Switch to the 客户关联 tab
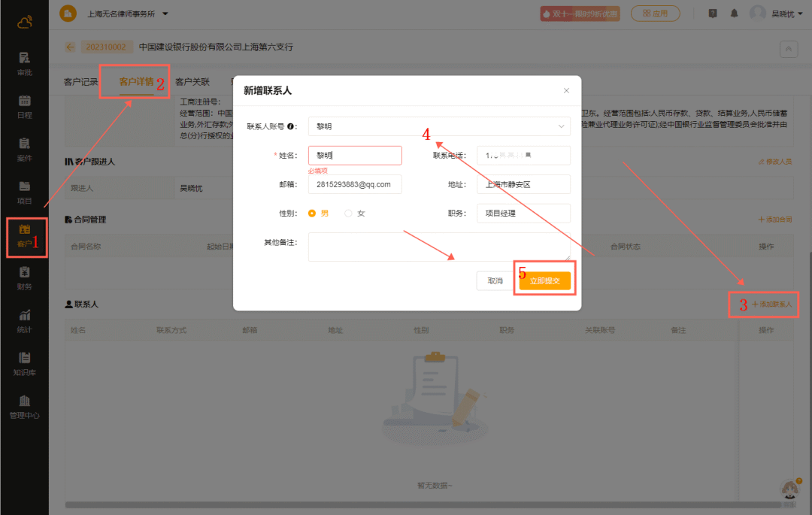The width and height of the screenshot is (812, 515). point(192,82)
